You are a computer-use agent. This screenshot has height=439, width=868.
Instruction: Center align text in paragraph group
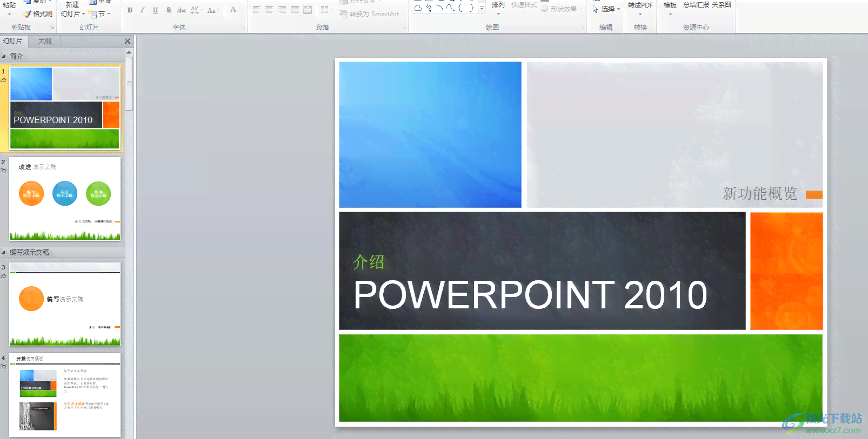click(x=269, y=10)
